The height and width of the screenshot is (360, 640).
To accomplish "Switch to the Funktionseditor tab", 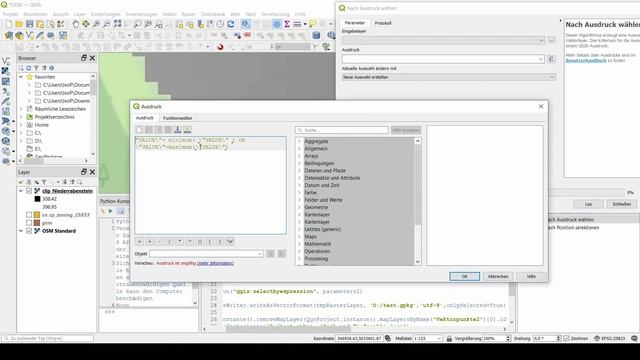I will (178, 118).
